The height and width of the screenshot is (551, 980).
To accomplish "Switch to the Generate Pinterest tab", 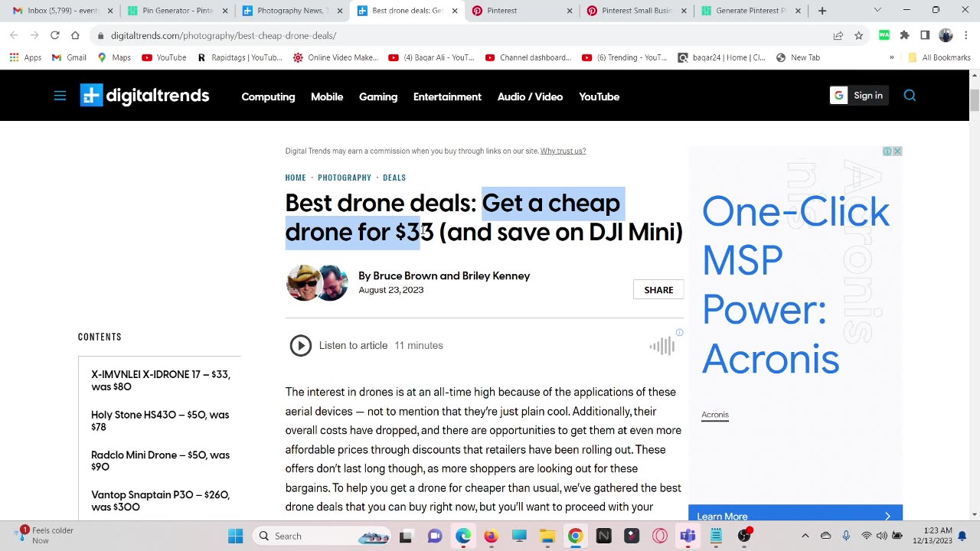I will pos(752,11).
